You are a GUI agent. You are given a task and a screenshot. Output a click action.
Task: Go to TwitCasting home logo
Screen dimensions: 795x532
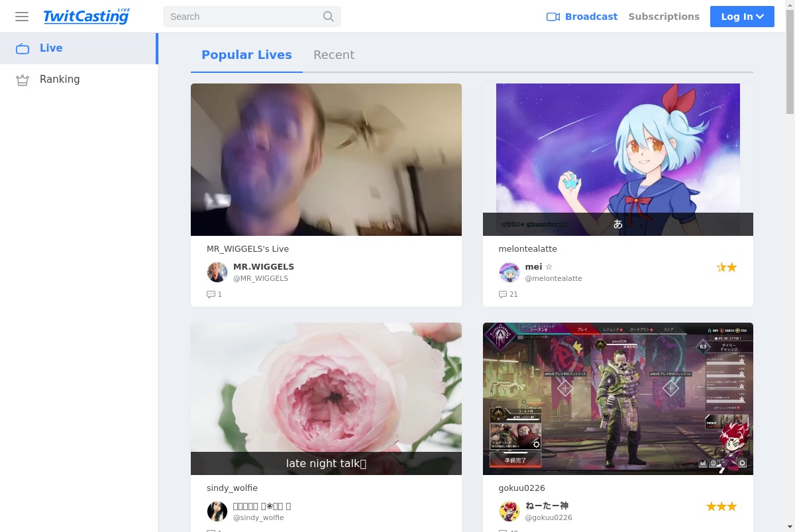87,16
